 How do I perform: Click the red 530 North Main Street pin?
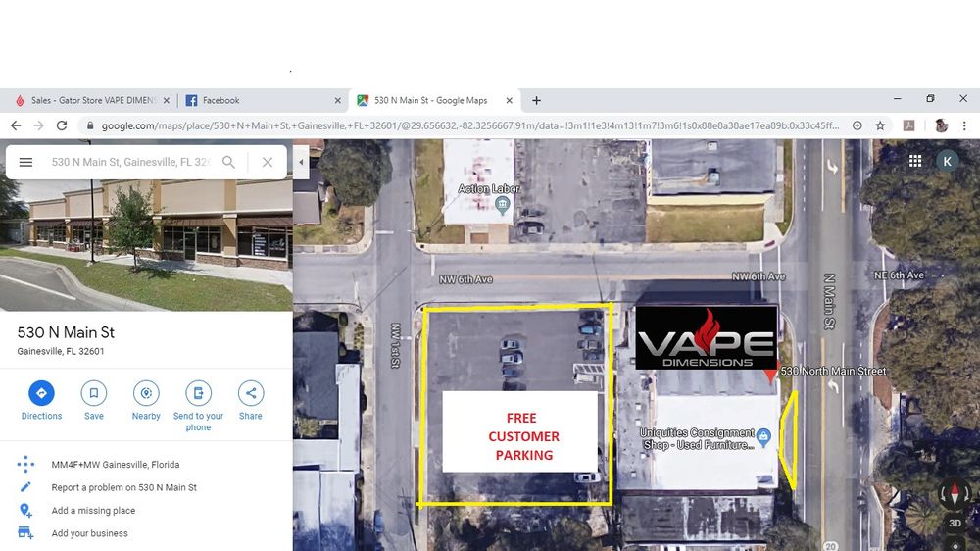tap(770, 374)
